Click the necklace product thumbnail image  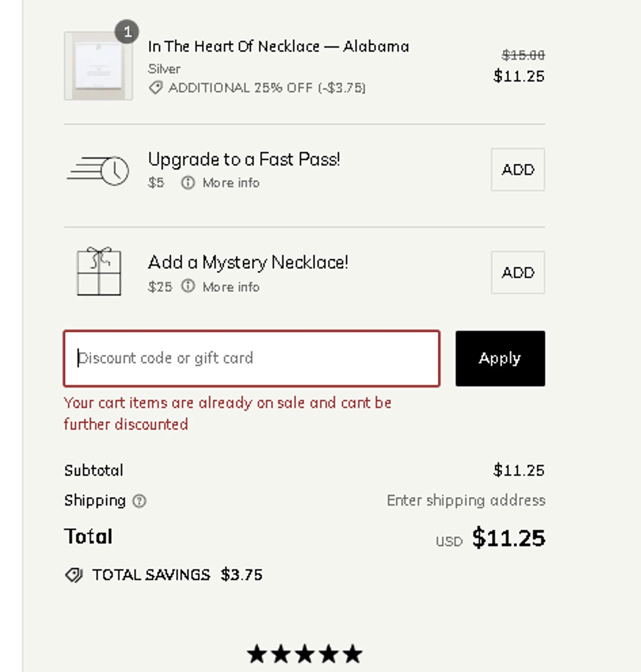[98, 66]
